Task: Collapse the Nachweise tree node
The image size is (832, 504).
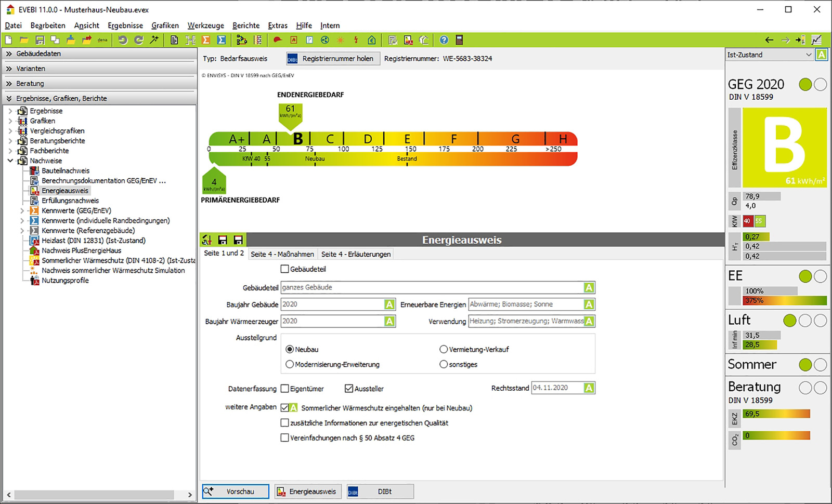Action: tap(10, 161)
